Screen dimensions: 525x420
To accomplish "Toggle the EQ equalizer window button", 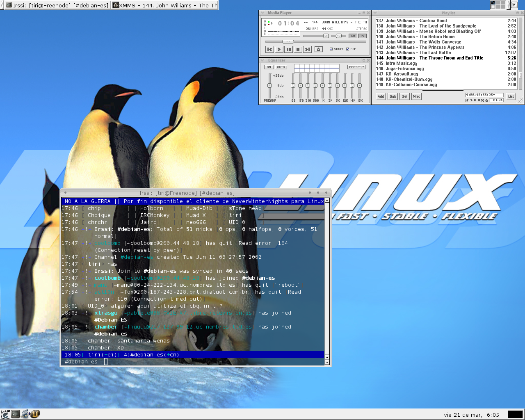I will (353, 36).
